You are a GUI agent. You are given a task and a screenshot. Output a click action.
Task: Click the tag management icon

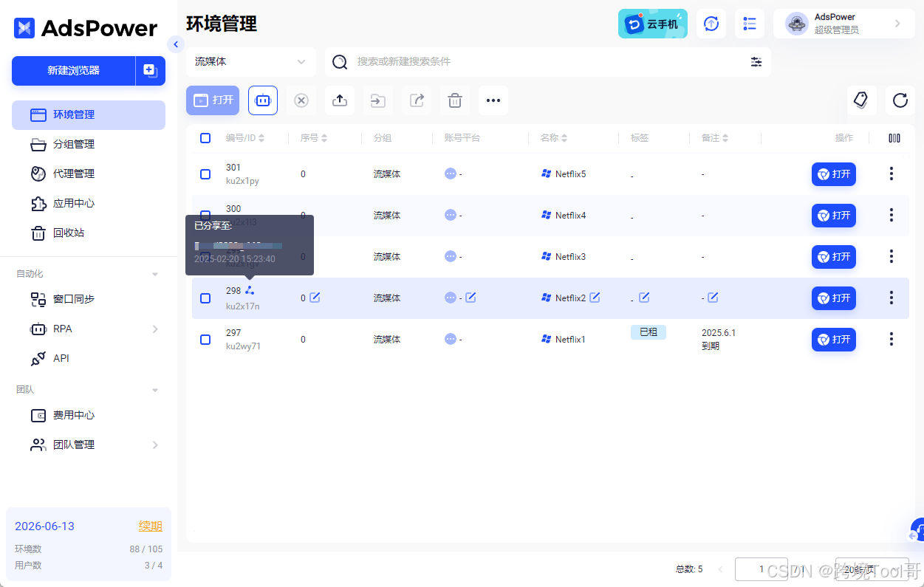pyautogui.click(x=861, y=100)
